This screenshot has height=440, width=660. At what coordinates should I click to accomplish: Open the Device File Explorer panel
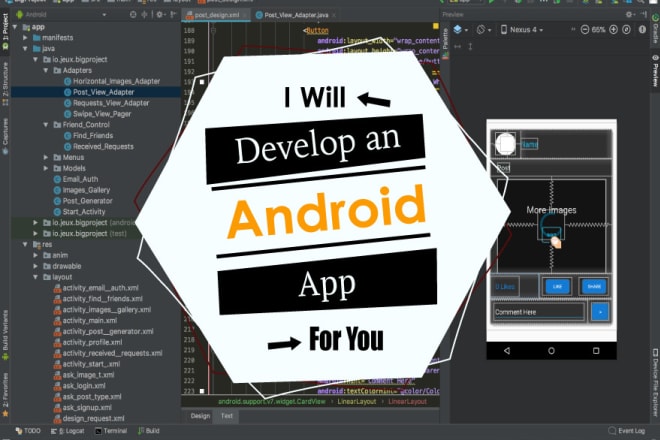(655, 382)
